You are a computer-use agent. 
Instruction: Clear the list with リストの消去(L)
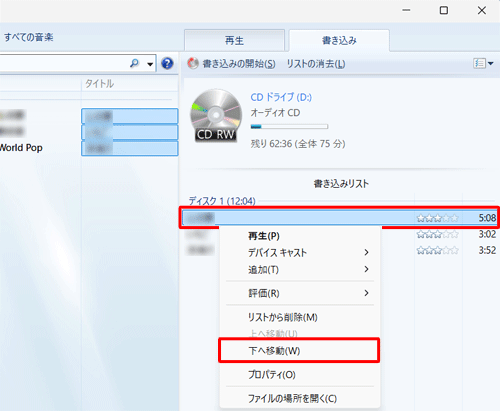(316, 63)
